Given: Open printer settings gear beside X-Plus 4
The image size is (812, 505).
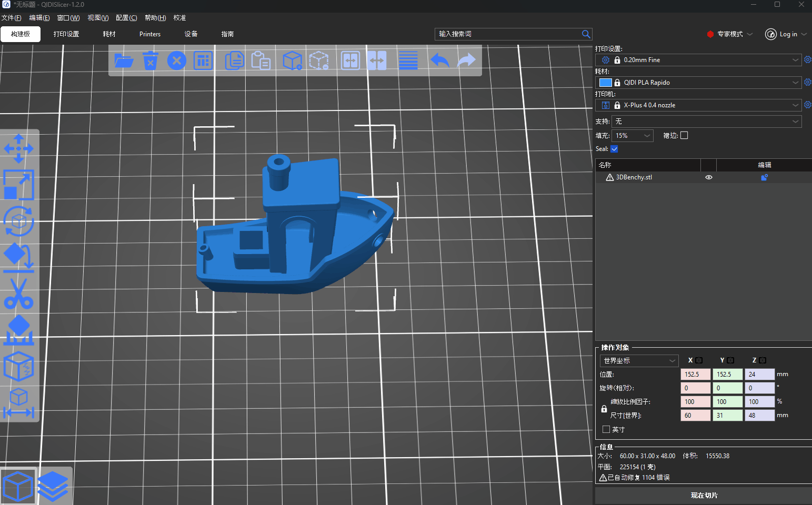Looking at the screenshot, I should tap(807, 105).
